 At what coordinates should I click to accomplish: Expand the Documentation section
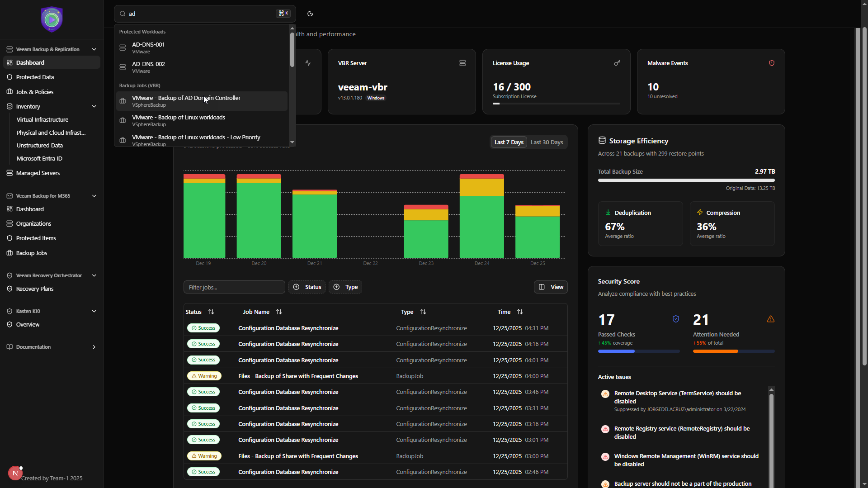(94, 347)
